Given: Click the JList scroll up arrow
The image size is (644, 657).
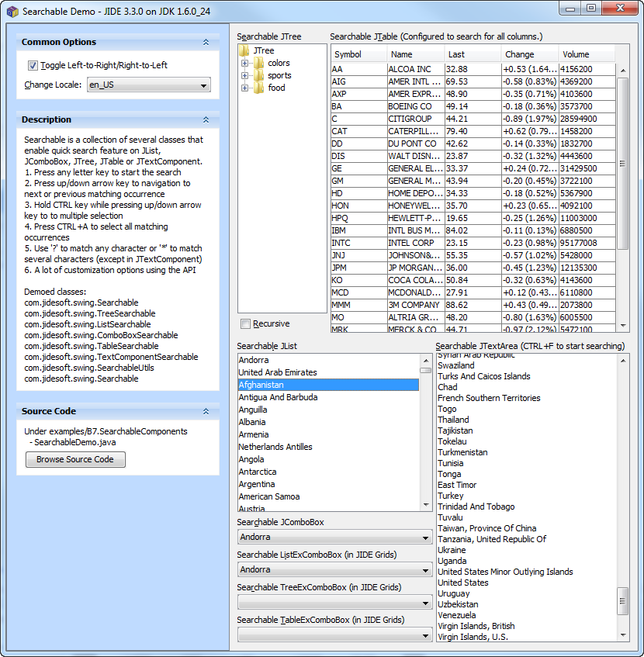Looking at the screenshot, I should tap(426, 361).
